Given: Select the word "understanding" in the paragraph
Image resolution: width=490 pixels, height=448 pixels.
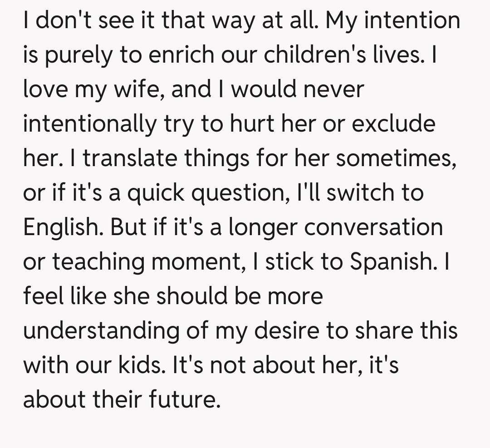Looking at the screenshot, I should (x=100, y=331).
